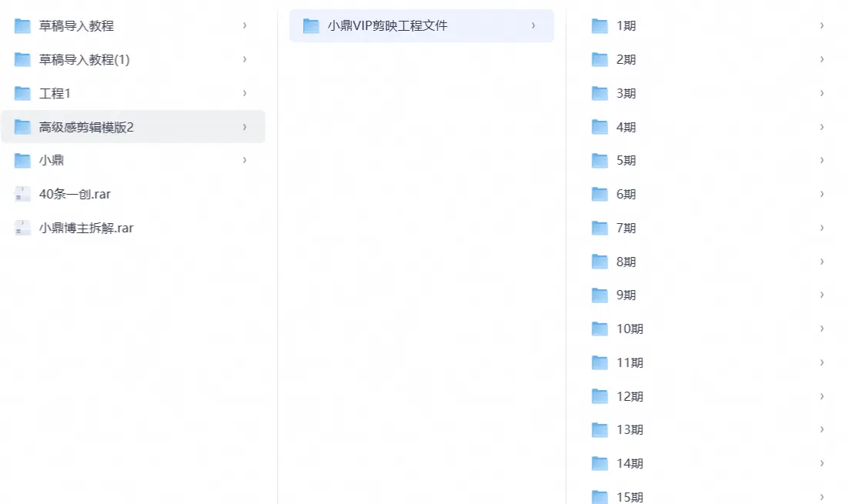Click the folder icon of 高级感剪辑模版2
The width and height of the screenshot is (849, 504).
click(x=22, y=127)
